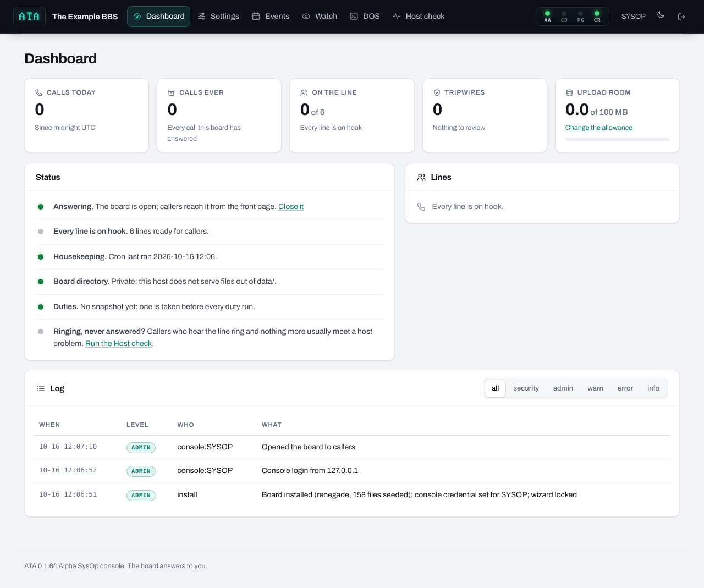The height and width of the screenshot is (588, 704).
Task: Click the ADMIN badge on 'Opened the board to callers' row
Action: (141, 448)
